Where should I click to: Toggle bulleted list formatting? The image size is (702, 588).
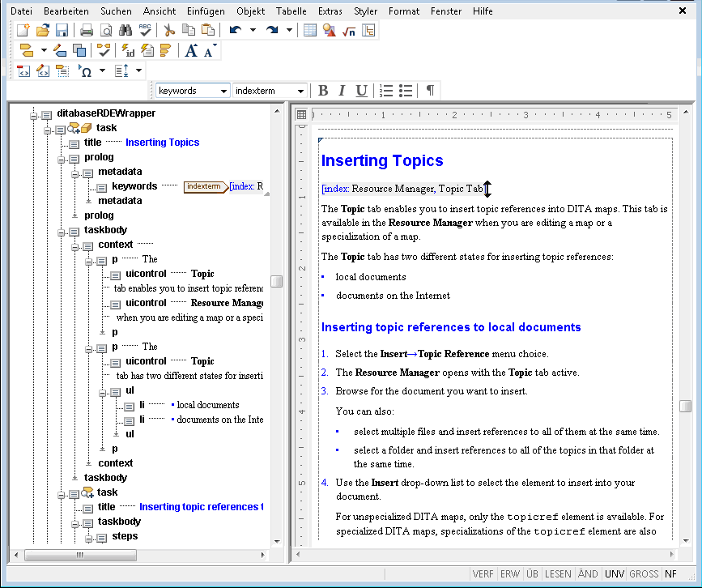(x=405, y=91)
